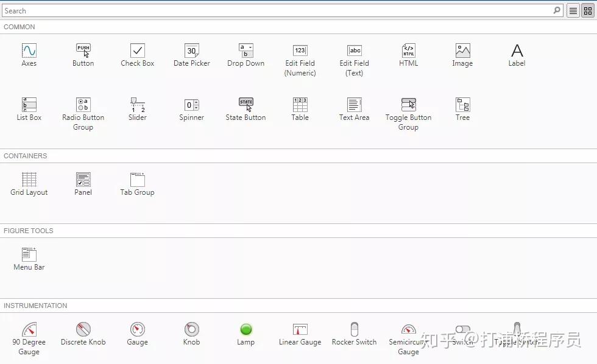Choose the Grid Layout container

pos(29,184)
